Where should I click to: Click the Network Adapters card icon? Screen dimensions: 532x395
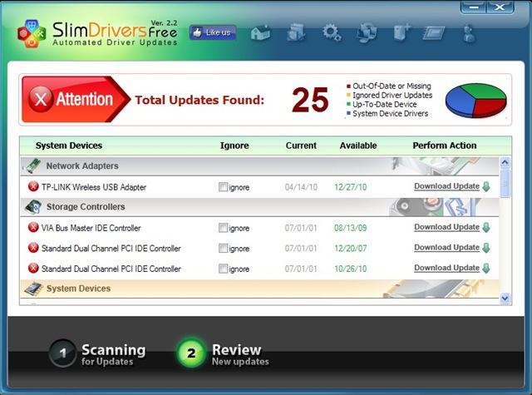click(x=32, y=165)
